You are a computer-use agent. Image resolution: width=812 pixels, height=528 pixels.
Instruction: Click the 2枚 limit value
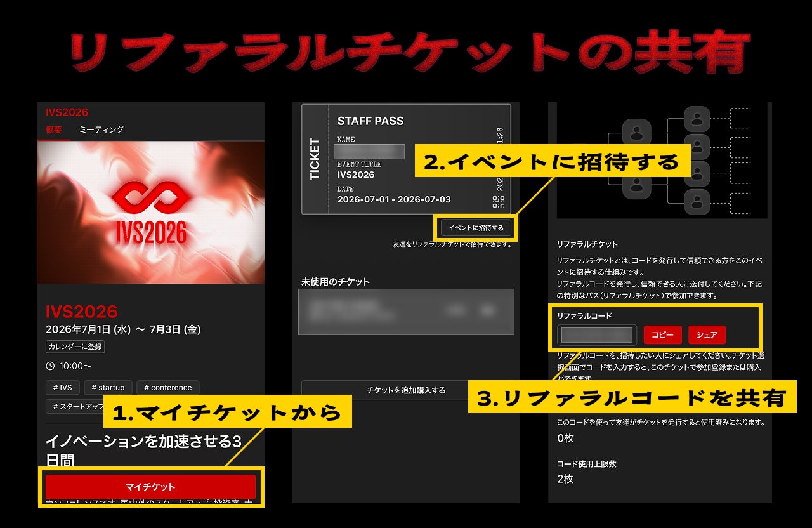pos(565,479)
